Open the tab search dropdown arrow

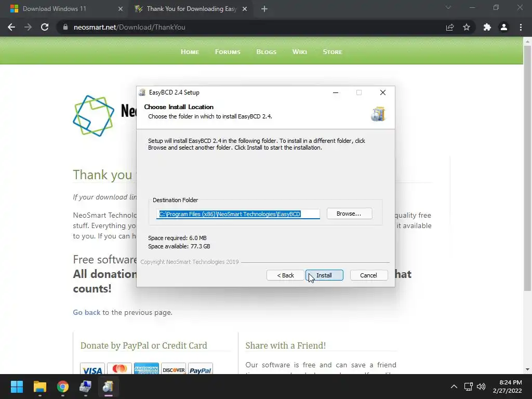(448, 7)
